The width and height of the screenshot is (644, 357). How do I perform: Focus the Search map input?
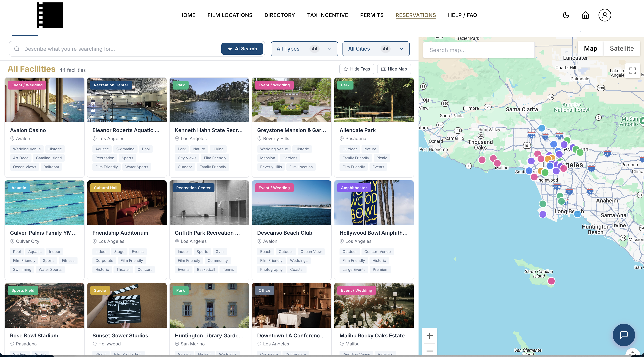479,50
